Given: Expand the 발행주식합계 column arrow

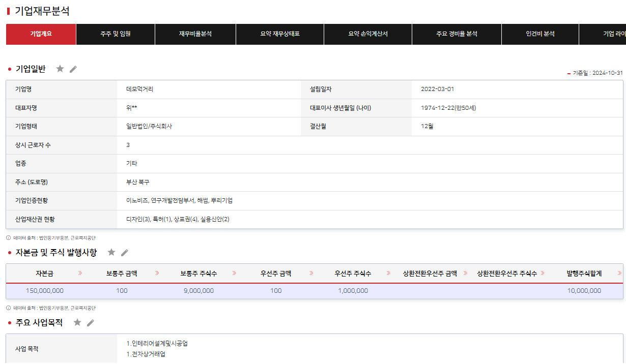Looking at the screenshot, I should coord(619,273).
